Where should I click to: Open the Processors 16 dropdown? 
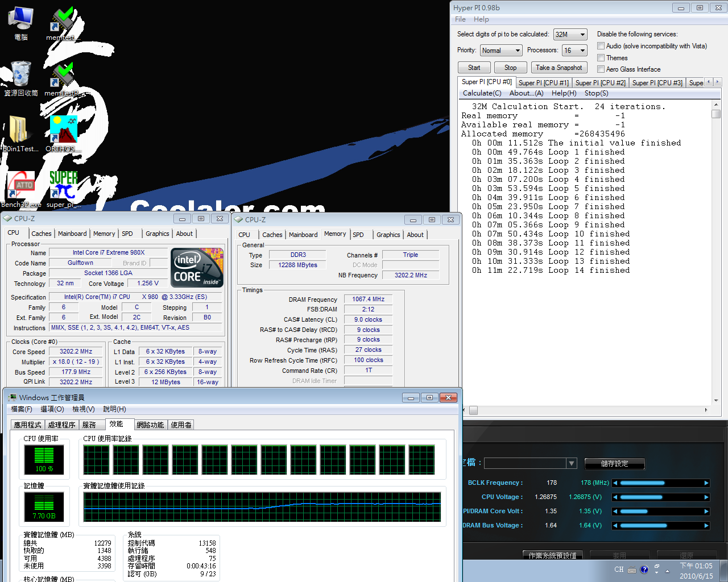point(574,51)
